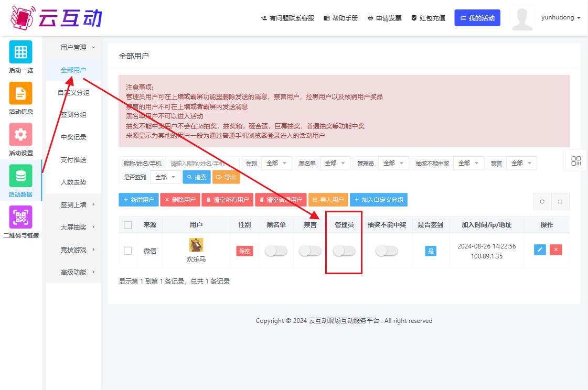
Task: Click the blue edit pencil icon for 欢乐马
Action: [540, 250]
